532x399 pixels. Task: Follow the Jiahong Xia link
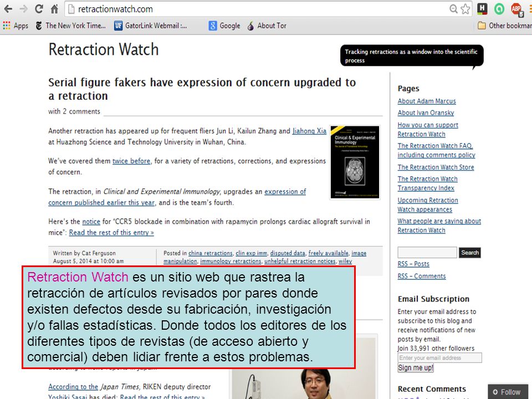(x=309, y=131)
